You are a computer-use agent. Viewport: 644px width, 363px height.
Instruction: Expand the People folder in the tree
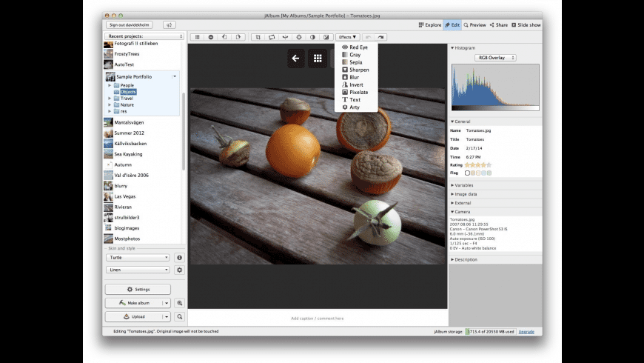[x=110, y=85]
